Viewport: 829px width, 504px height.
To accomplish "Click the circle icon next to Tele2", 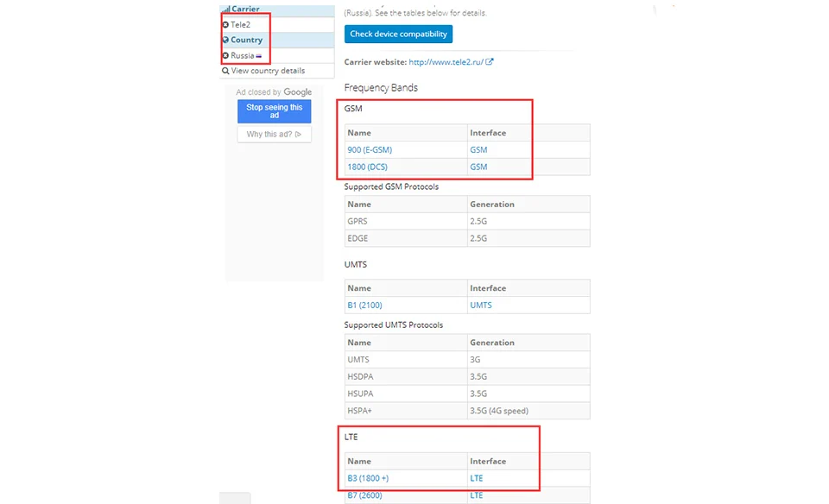I will coord(225,25).
